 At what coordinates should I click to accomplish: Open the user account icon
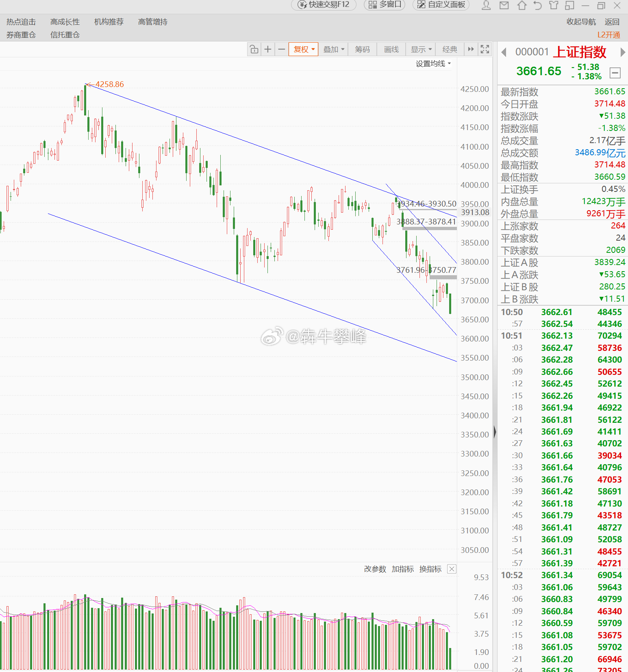pos(486,5)
